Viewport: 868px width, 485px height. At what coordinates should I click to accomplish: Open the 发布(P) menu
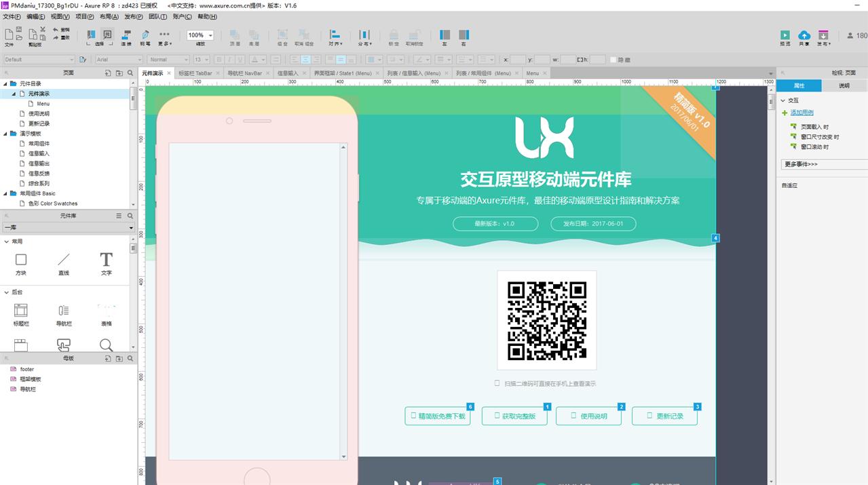(133, 16)
